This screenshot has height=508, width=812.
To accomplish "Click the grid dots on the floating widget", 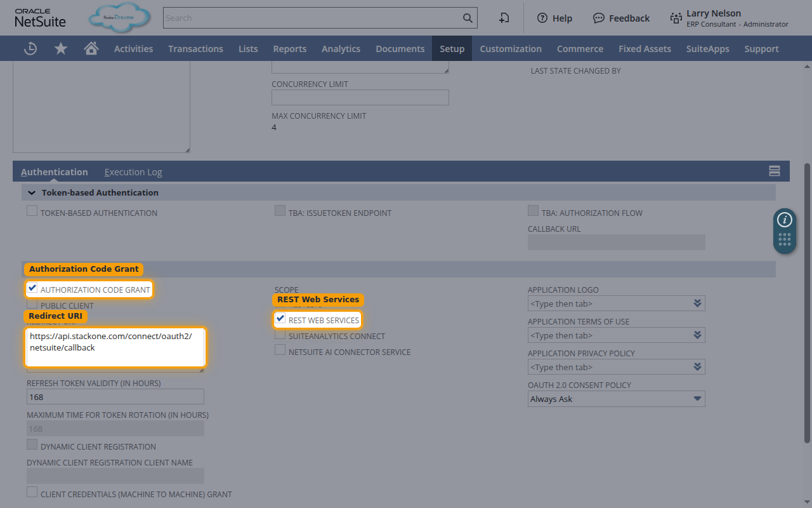I will (x=785, y=240).
